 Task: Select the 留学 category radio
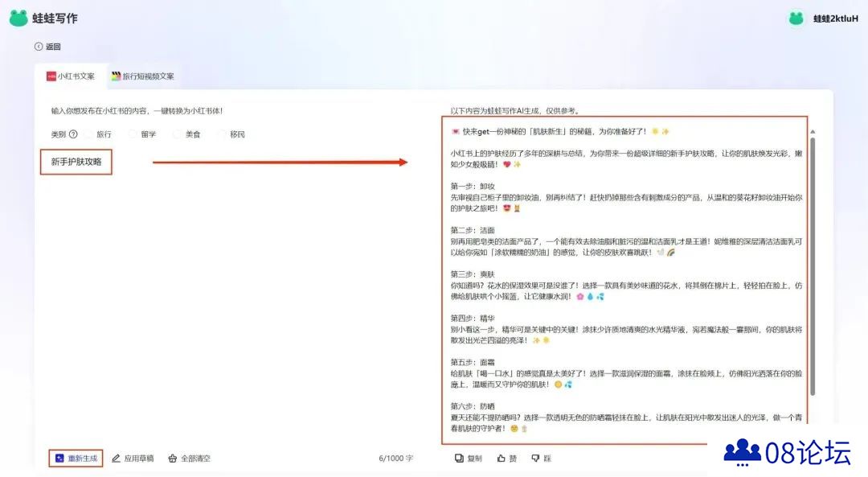tap(133, 134)
